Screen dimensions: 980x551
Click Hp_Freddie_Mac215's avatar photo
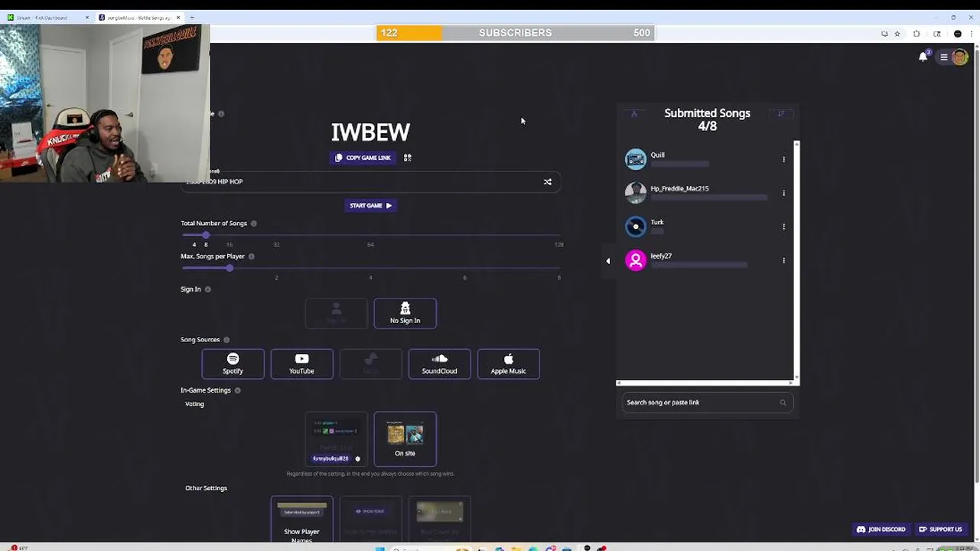pyautogui.click(x=636, y=193)
